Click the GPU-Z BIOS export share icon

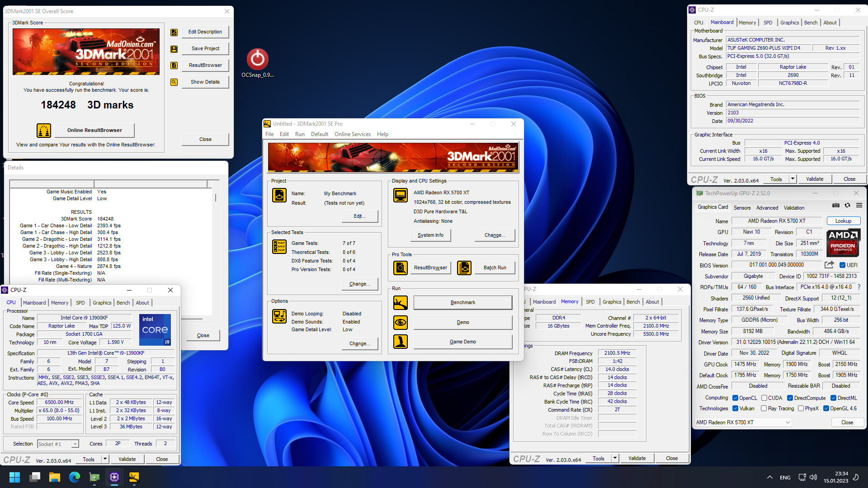click(829, 265)
